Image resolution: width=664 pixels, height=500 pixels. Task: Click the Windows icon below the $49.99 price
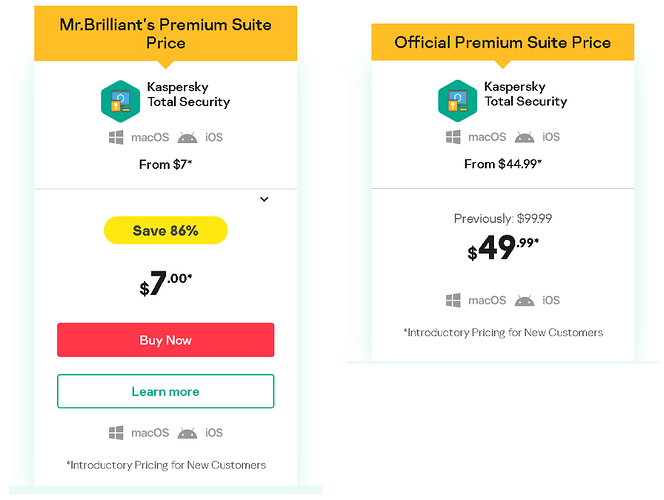click(453, 300)
